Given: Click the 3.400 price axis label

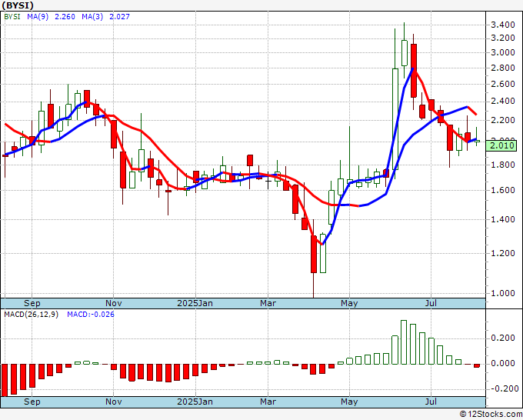Looking at the screenshot, I should tap(503, 25).
